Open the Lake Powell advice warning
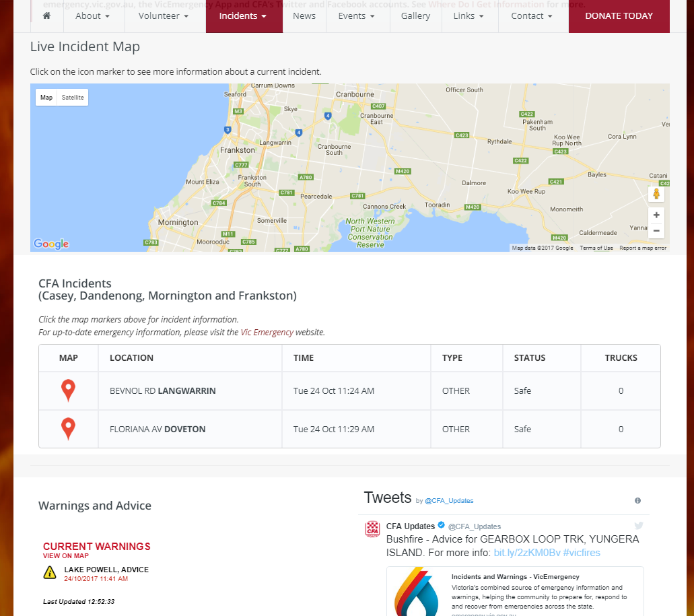694x616 pixels. [x=106, y=570]
